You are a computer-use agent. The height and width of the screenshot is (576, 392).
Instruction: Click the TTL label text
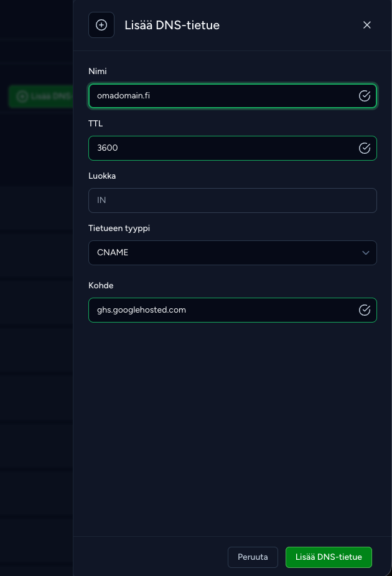click(95, 123)
